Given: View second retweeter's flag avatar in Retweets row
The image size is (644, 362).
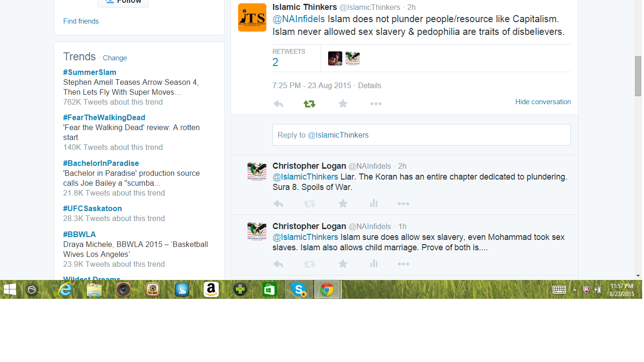Looking at the screenshot, I should point(353,58).
